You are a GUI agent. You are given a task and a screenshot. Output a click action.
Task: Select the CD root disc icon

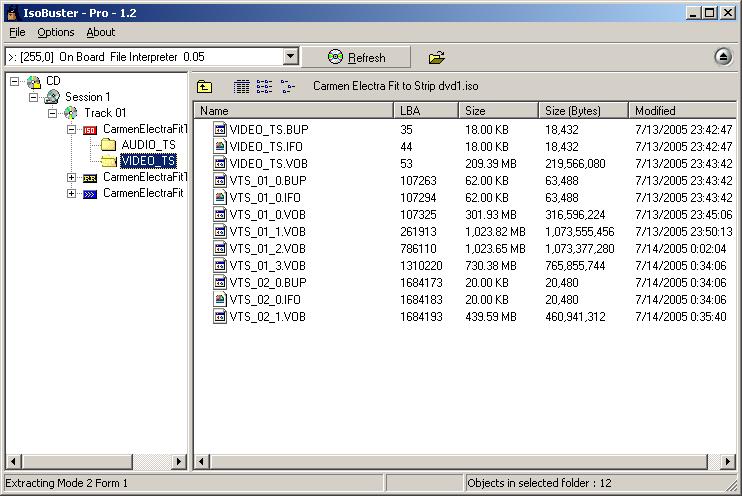tap(34, 82)
